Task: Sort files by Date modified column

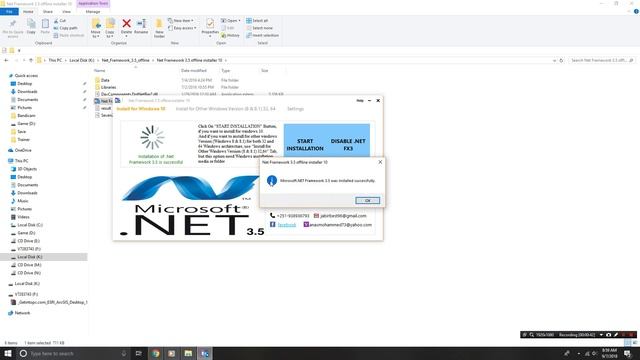Action: [x=193, y=71]
